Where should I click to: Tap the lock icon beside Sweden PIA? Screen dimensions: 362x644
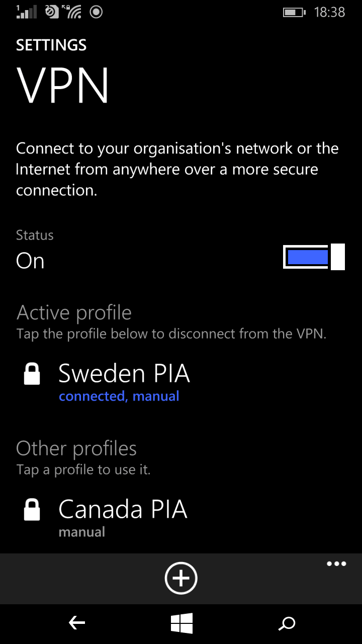(x=32, y=374)
